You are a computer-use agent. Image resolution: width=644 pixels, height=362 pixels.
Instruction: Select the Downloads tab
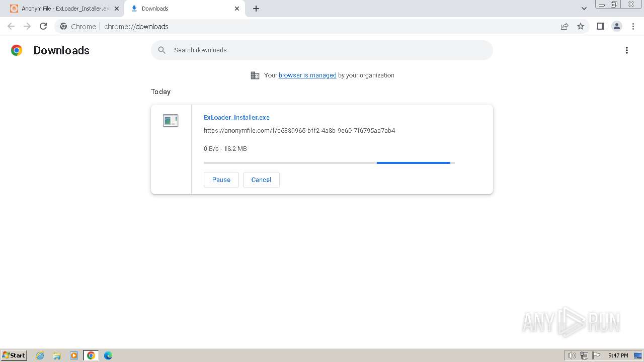tap(184, 9)
